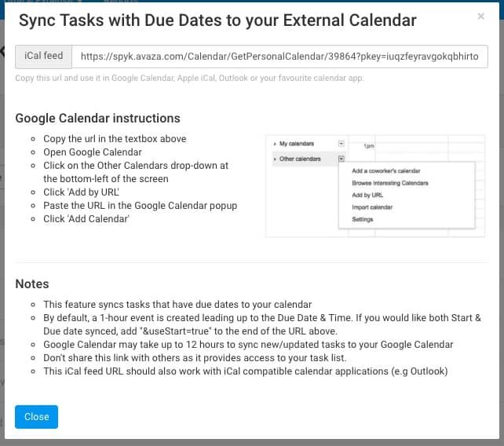Pick "Add by URL" in the illustrated menu

click(367, 195)
